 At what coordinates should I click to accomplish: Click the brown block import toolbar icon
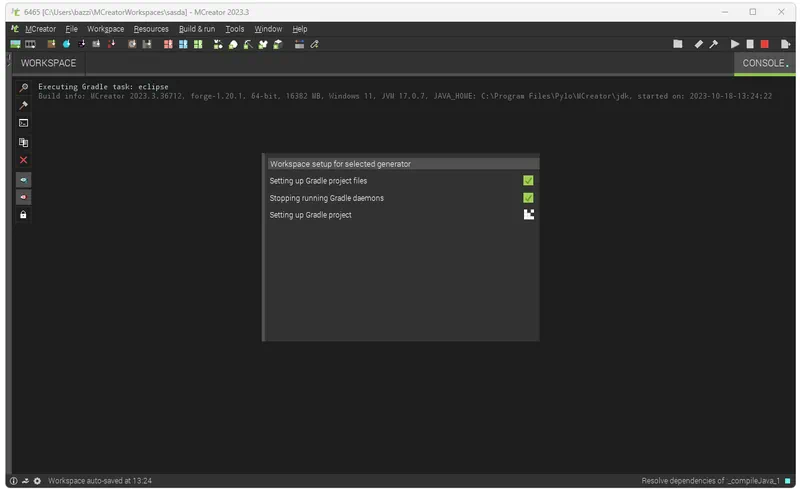point(51,44)
